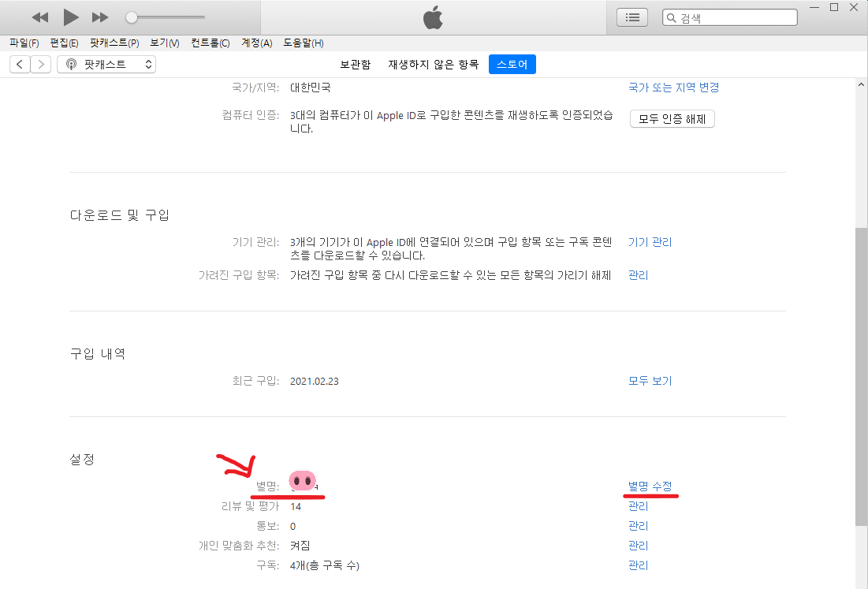Screen dimensions: 868x589
Task: Click the 컴퓨터 인증: label
Action: coord(251,115)
